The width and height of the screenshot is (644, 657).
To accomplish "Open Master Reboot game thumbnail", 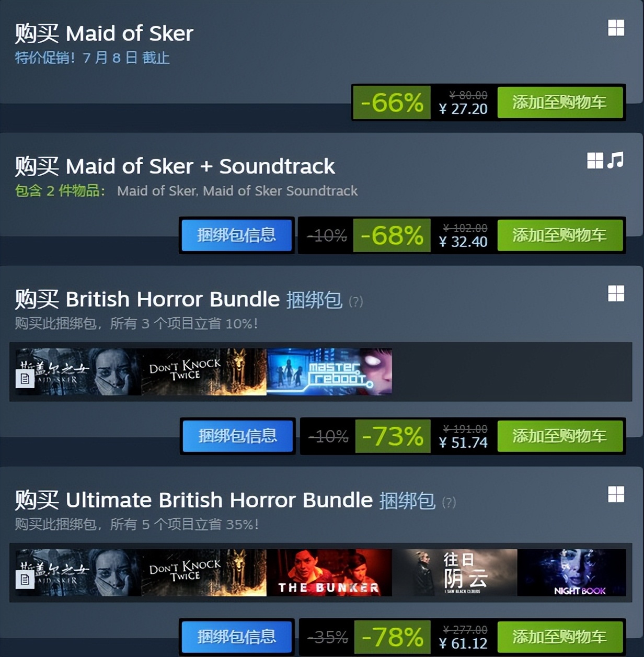I will click(x=329, y=372).
